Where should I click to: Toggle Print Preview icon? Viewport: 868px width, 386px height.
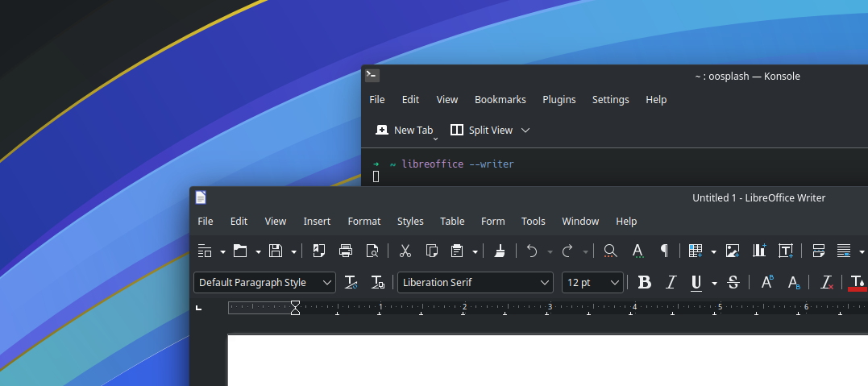pyautogui.click(x=372, y=251)
